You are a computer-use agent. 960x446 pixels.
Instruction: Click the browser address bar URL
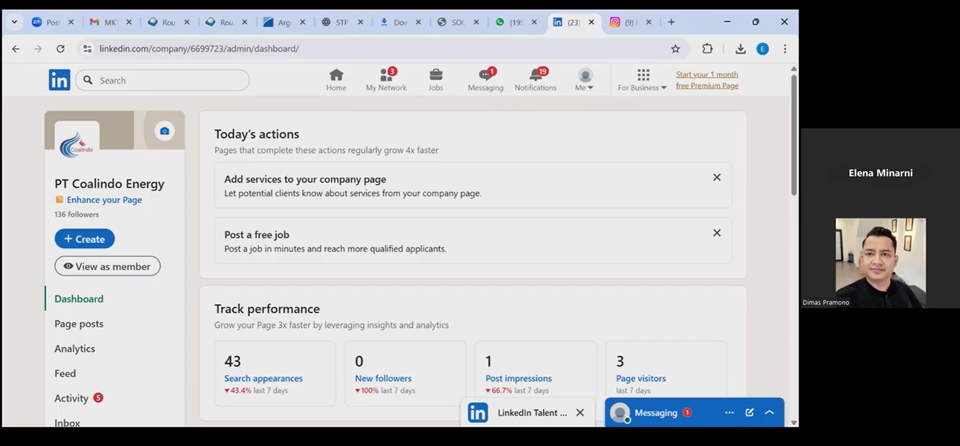click(x=199, y=49)
